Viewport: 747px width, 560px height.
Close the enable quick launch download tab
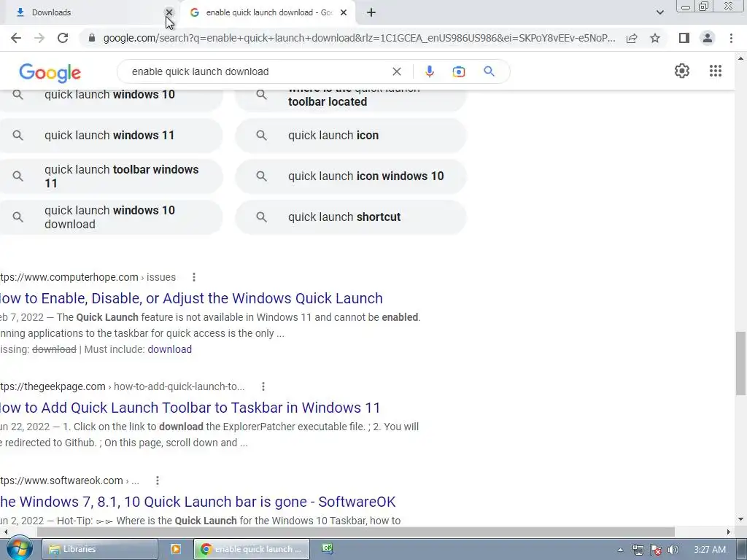344,12
